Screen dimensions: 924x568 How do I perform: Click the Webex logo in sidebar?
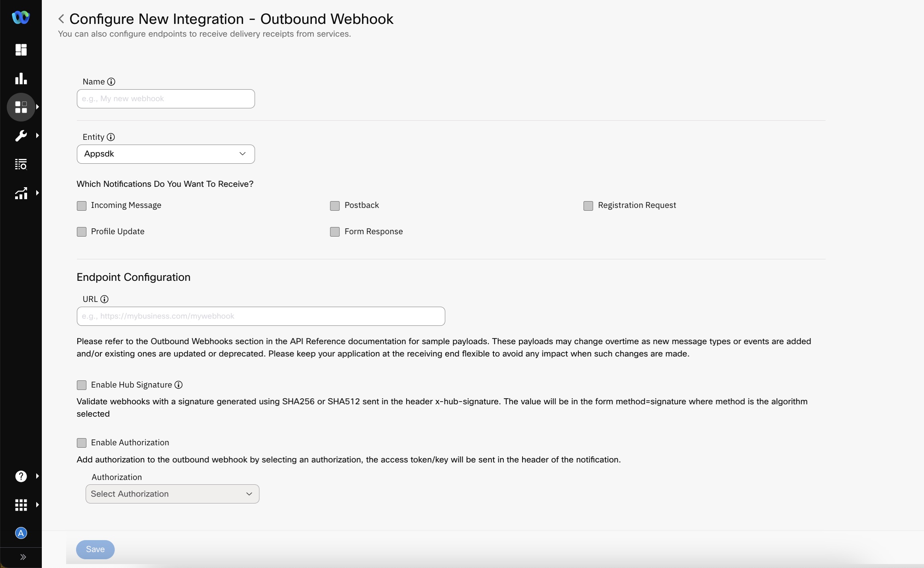pyautogui.click(x=21, y=18)
